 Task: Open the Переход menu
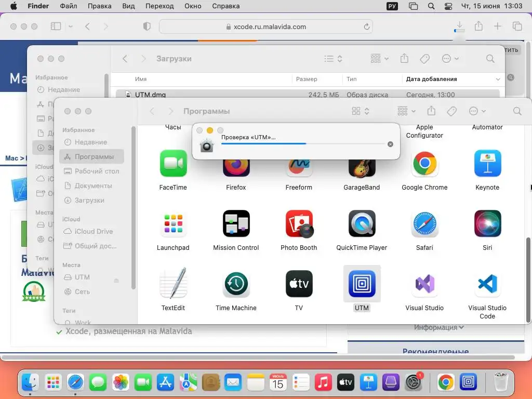pos(159,6)
